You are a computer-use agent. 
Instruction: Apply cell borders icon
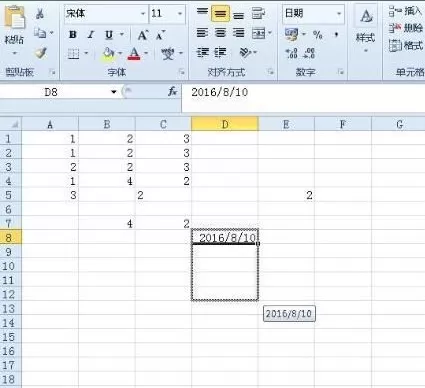tap(73, 53)
